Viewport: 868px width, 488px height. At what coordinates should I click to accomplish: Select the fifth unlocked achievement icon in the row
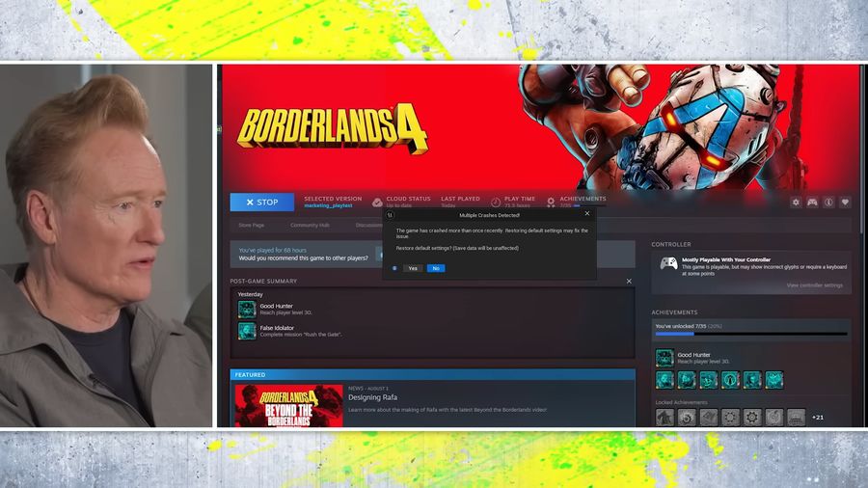pos(752,380)
